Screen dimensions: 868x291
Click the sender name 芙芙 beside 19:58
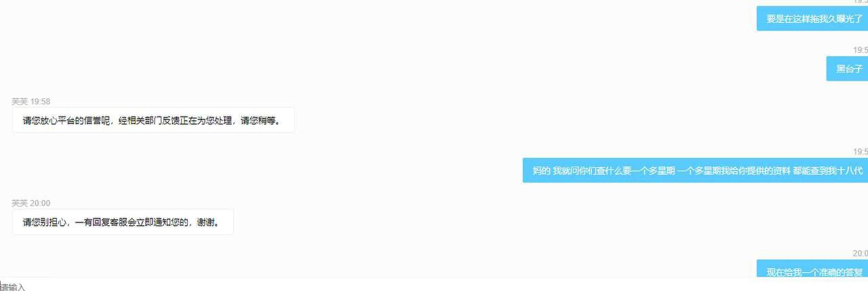point(19,102)
